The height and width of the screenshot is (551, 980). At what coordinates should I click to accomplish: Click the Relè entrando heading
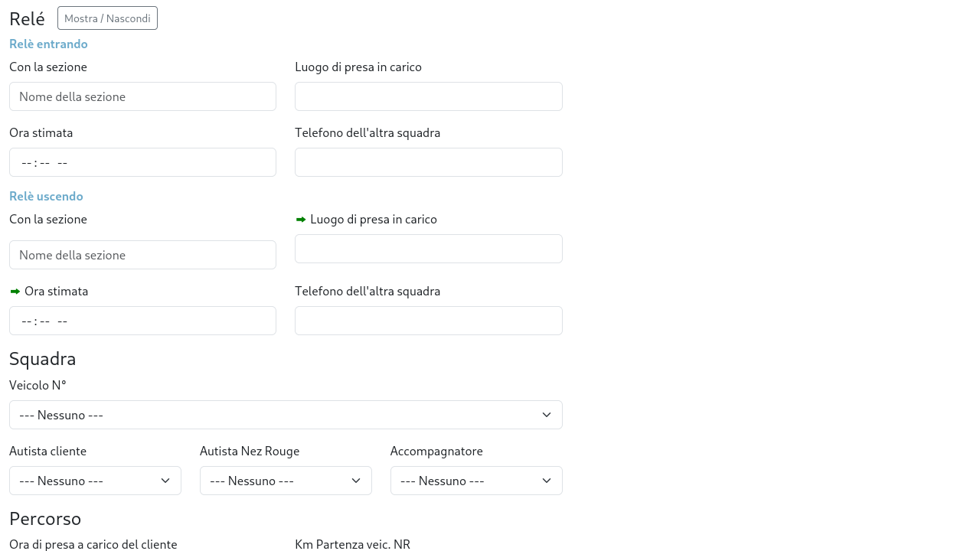pos(48,44)
